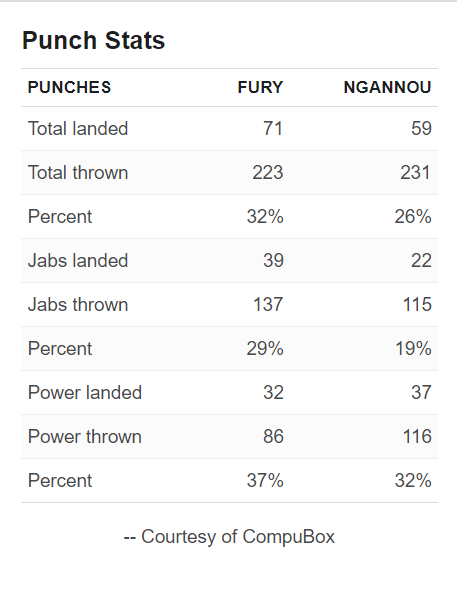Click the Punch Stats heading

pos(93,40)
